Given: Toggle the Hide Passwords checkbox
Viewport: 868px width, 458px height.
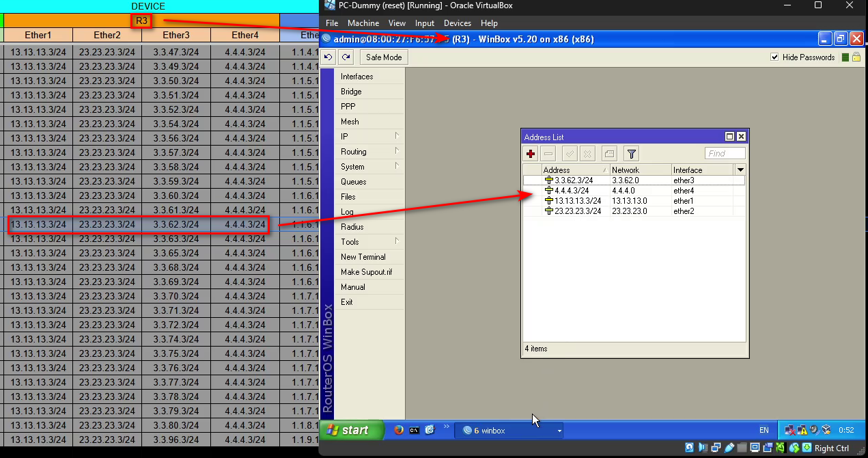Looking at the screenshot, I should coord(774,57).
